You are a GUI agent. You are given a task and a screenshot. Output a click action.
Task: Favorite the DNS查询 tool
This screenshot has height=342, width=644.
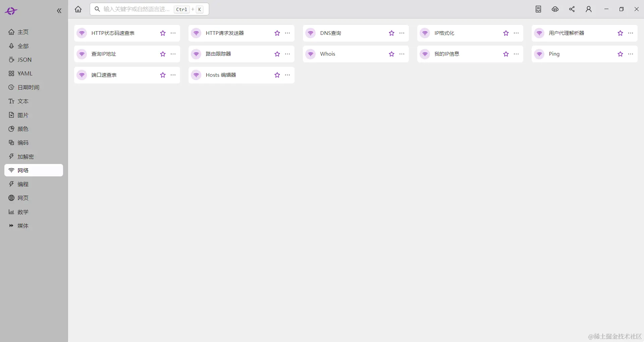tap(391, 33)
